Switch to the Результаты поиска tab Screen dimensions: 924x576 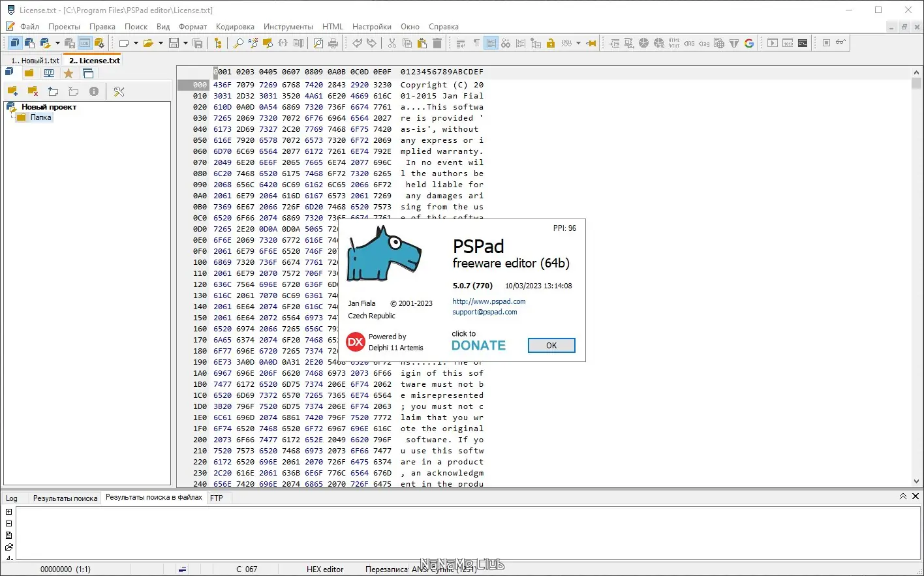(65, 498)
